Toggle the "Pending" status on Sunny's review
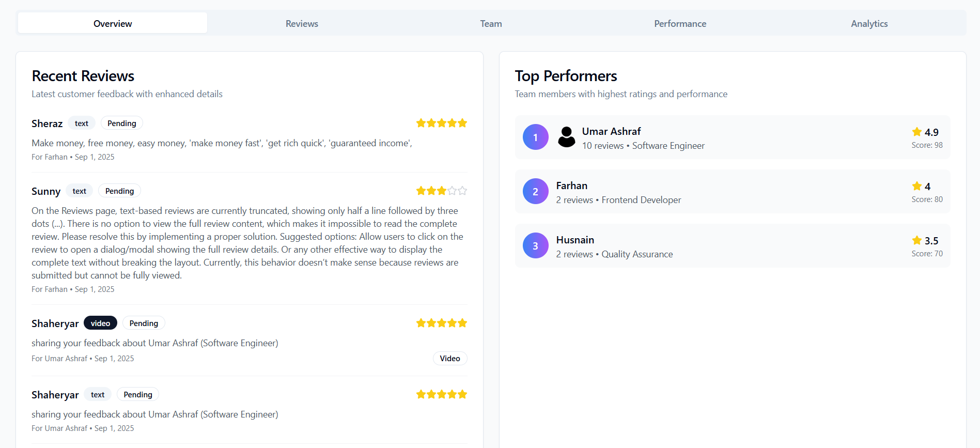 (x=119, y=191)
